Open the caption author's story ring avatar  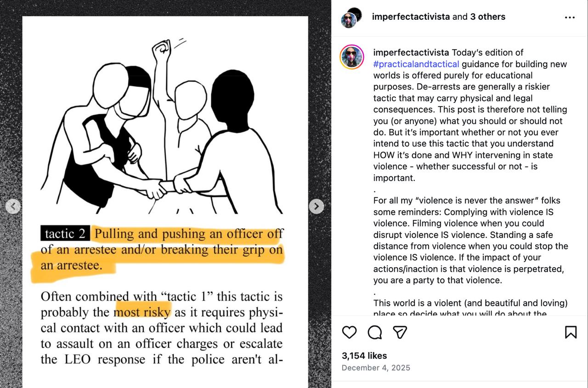(x=352, y=57)
